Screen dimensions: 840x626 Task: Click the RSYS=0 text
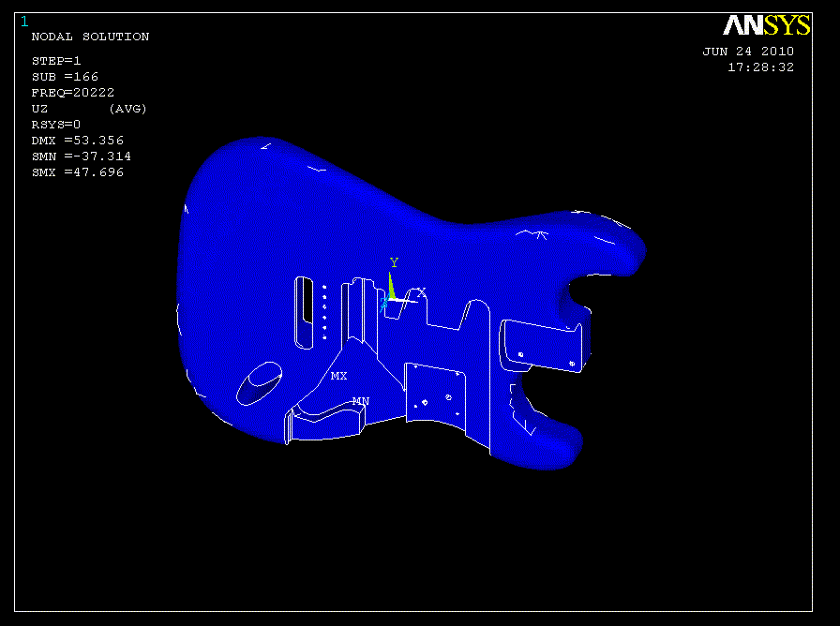click(x=56, y=125)
